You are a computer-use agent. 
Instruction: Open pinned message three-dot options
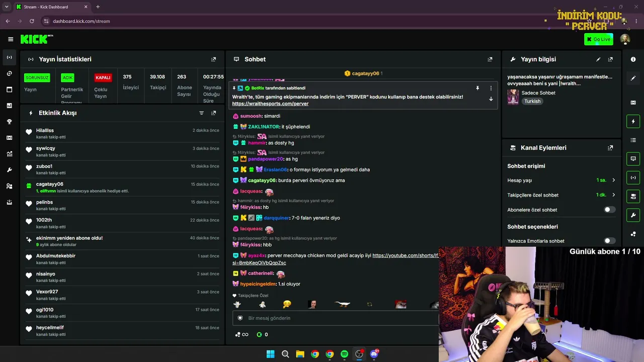pyautogui.click(x=491, y=88)
